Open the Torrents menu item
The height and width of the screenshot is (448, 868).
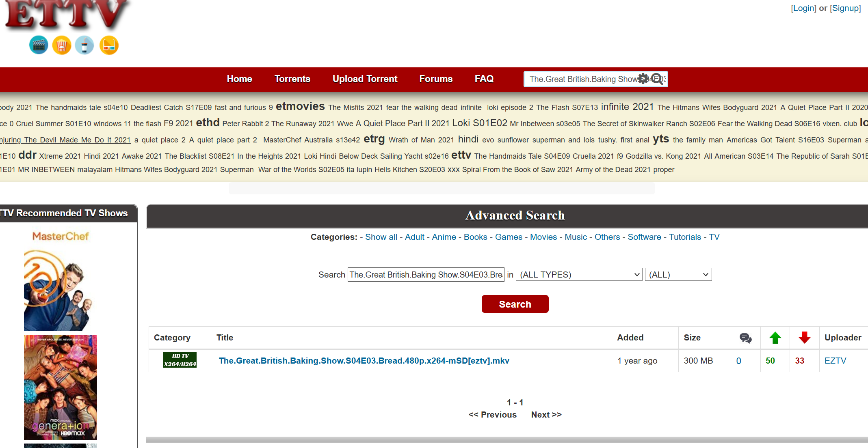tap(292, 79)
